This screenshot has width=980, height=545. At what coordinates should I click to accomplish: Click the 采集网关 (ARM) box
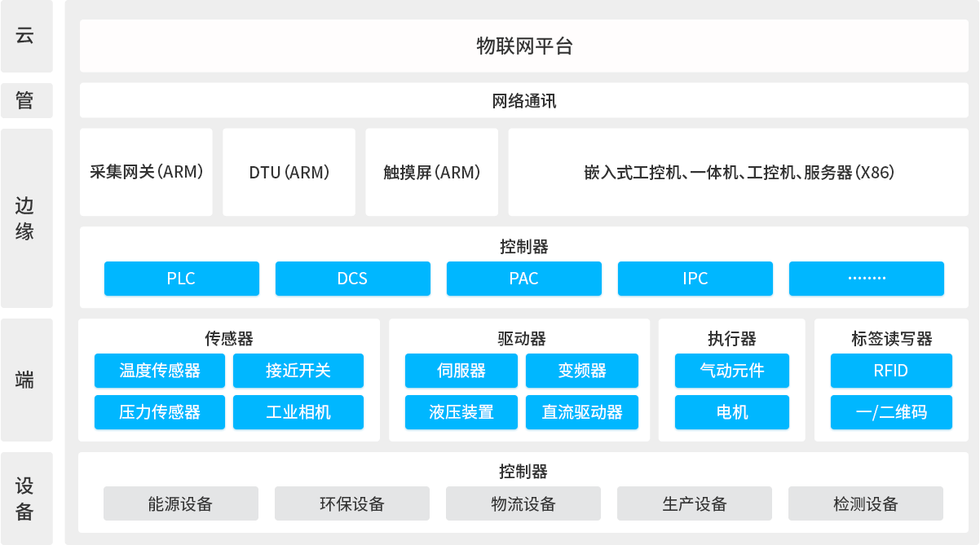(146, 173)
